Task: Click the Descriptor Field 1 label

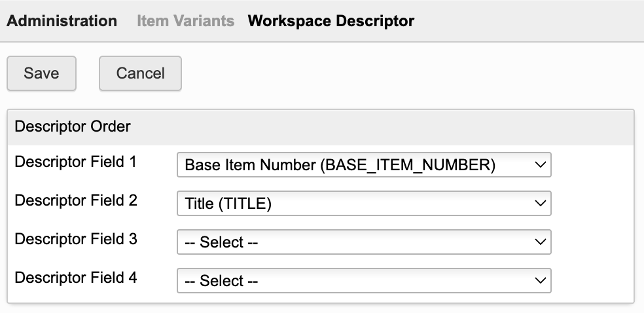Action: [76, 162]
